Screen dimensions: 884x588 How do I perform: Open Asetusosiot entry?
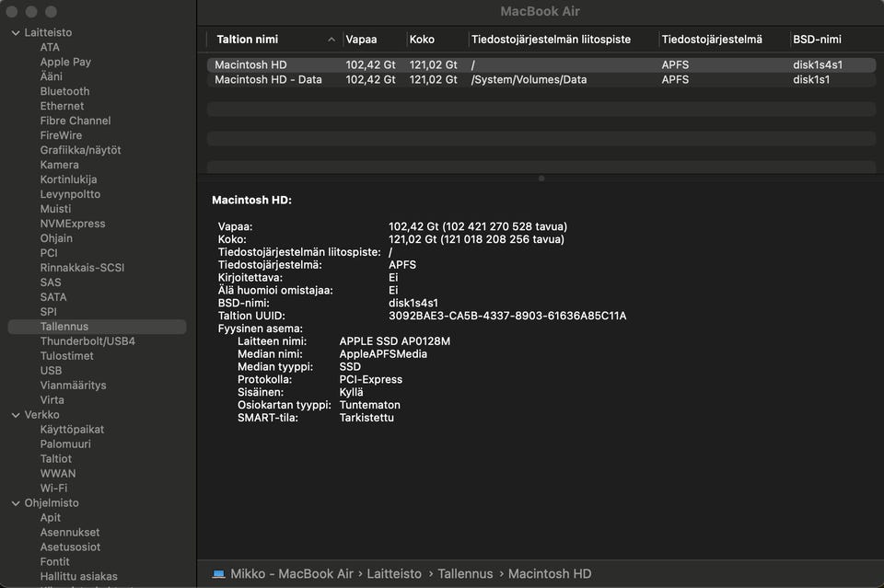coord(70,547)
